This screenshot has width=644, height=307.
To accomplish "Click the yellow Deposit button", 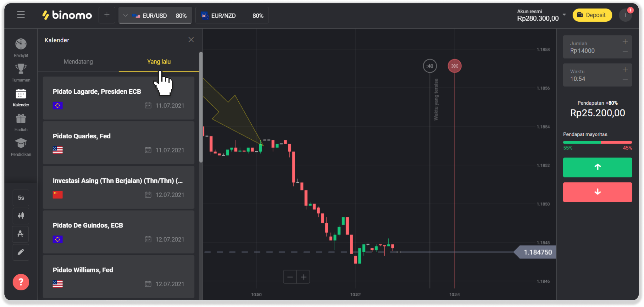I will 592,15.
